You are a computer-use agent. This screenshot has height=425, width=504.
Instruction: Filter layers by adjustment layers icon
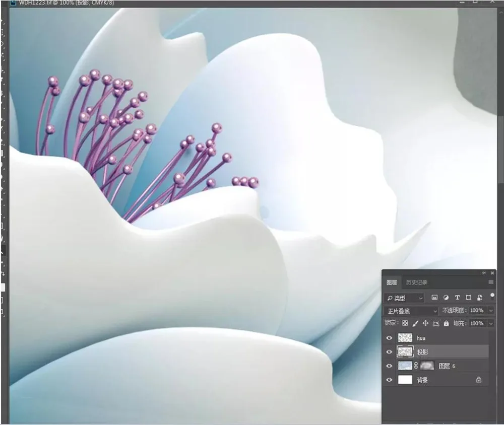[446, 298]
